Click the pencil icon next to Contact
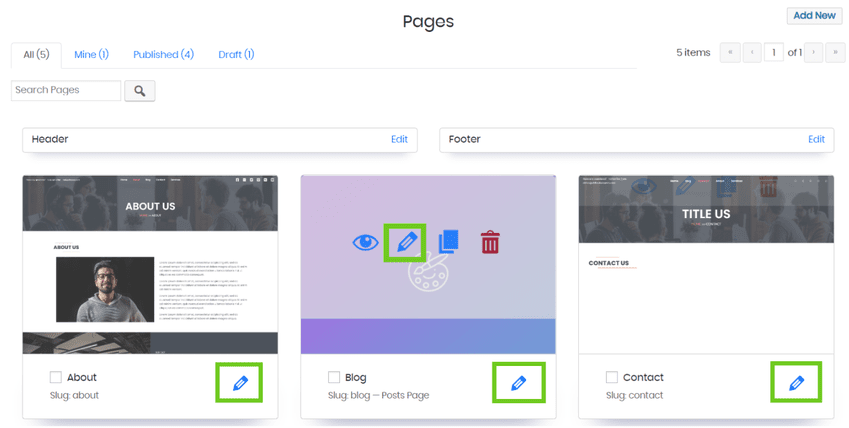The image size is (849, 428). (796, 383)
